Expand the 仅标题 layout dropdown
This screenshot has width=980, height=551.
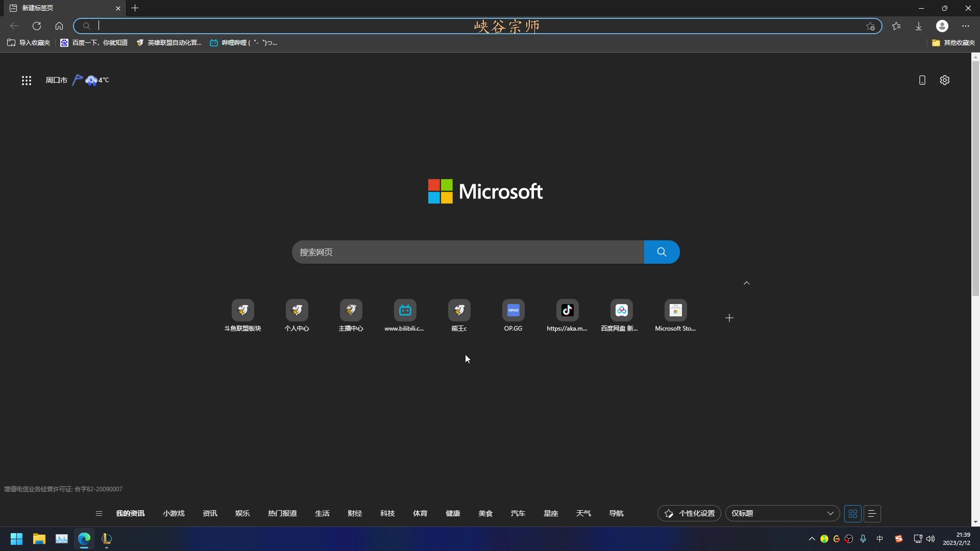[782, 514]
